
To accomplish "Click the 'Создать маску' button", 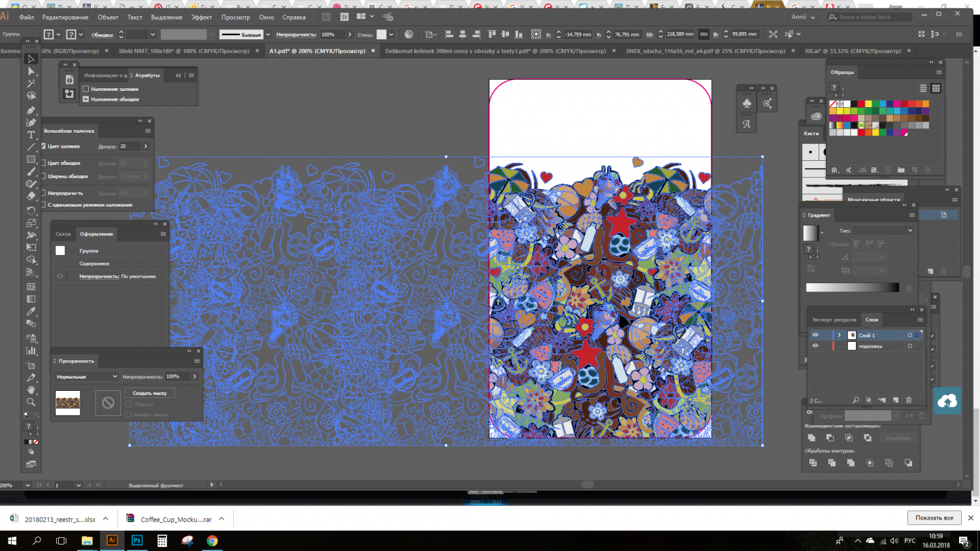I will [x=150, y=393].
